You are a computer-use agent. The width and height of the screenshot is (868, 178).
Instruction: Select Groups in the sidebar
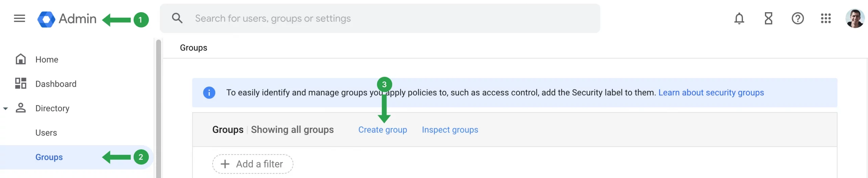49,157
